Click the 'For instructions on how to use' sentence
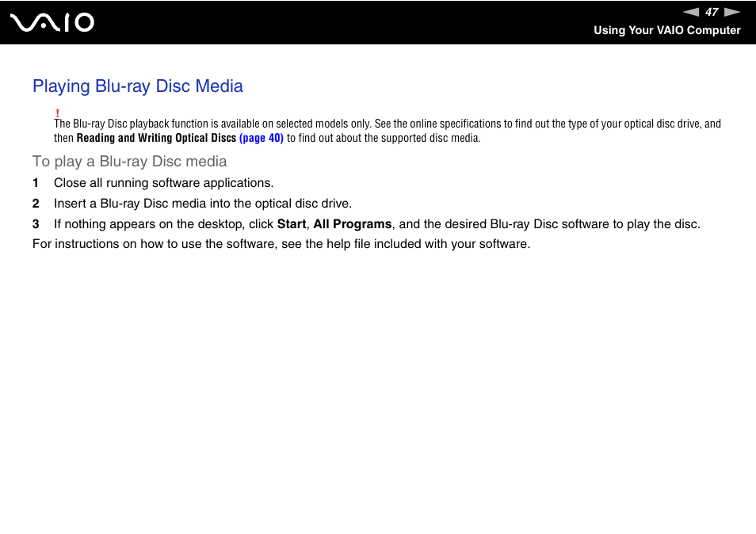 click(281, 244)
